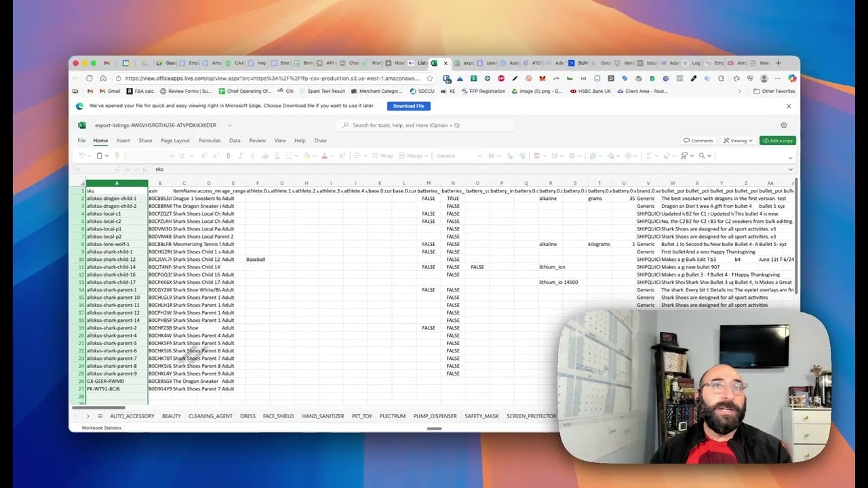Click the next sheet arrow
Image resolution: width=868 pixels, height=488 pixels.
(87, 416)
